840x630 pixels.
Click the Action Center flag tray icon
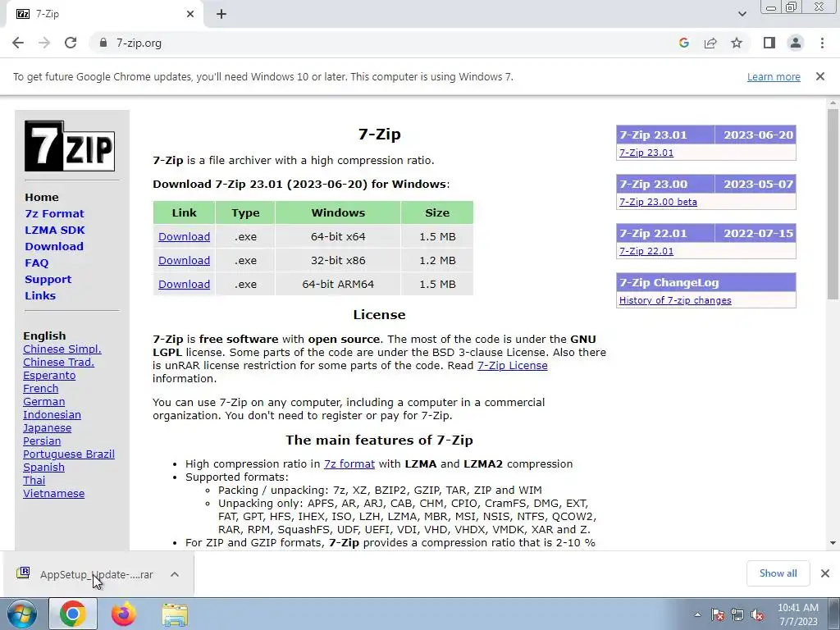click(718, 614)
